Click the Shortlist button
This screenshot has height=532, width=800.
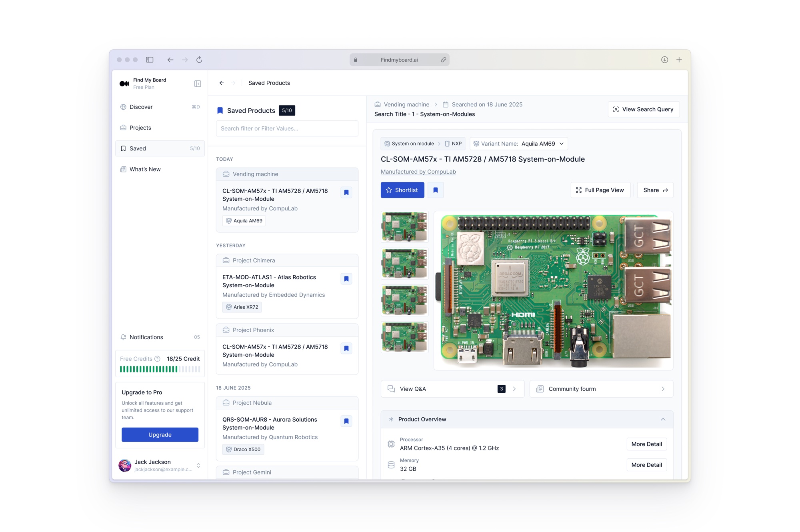(x=402, y=190)
